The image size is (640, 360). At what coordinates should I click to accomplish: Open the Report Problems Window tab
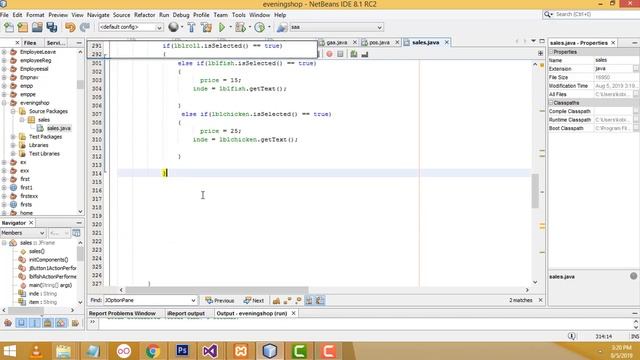click(x=122, y=313)
